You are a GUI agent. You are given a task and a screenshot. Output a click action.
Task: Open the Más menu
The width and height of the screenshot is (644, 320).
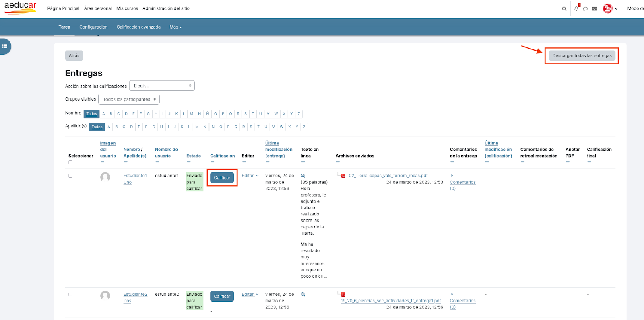point(175,27)
